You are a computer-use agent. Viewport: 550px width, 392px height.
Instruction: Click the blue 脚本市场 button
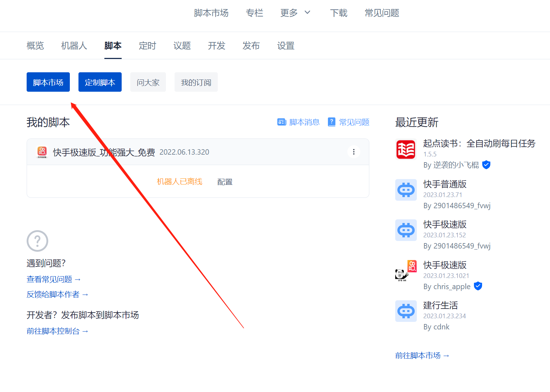pyautogui.click(x=48, y=82)
